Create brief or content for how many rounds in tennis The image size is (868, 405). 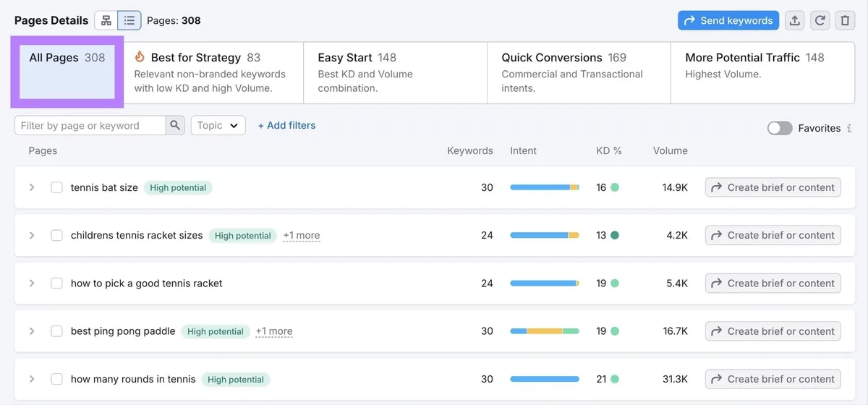pyautogui.click(x=773, y=379)
